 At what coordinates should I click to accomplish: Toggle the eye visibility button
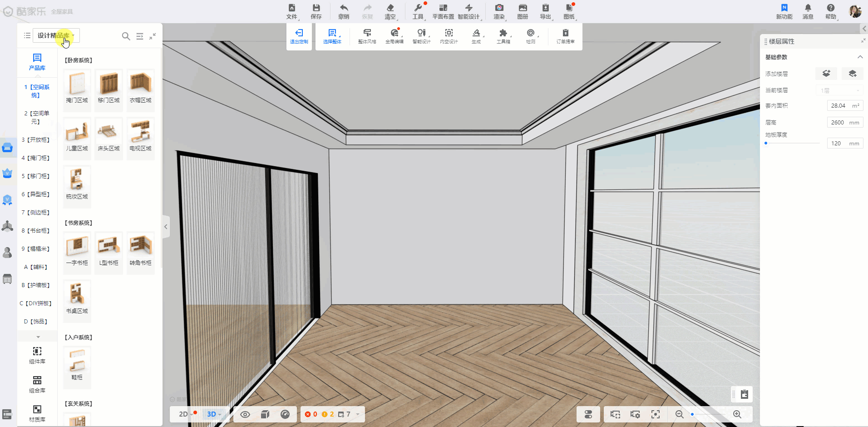click(x=245, y=414)
